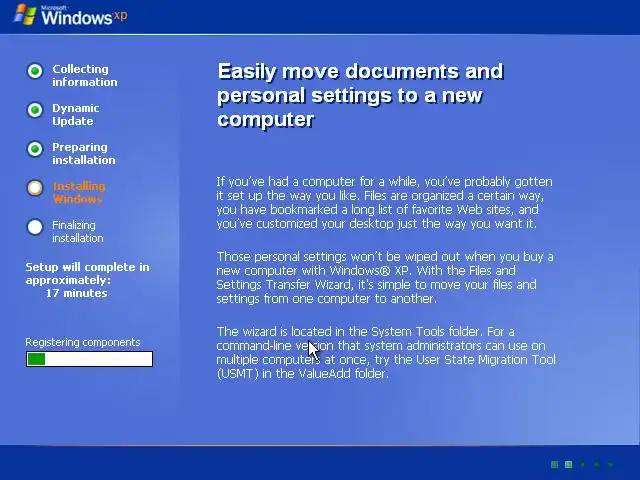
Task: Click the green Dynamic Update step indicator
Action: click(35, 110)
